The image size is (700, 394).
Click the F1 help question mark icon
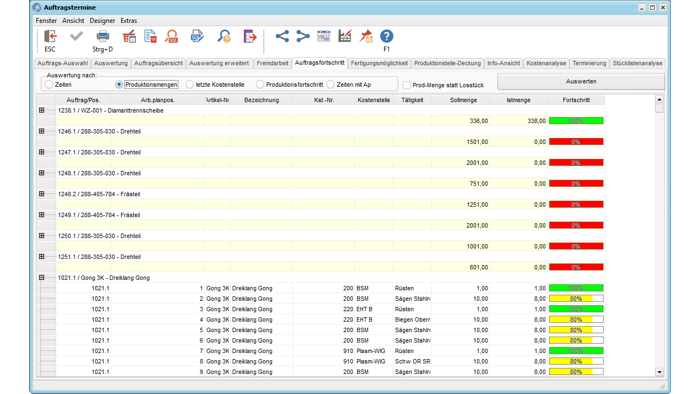(x=387, y=36)
